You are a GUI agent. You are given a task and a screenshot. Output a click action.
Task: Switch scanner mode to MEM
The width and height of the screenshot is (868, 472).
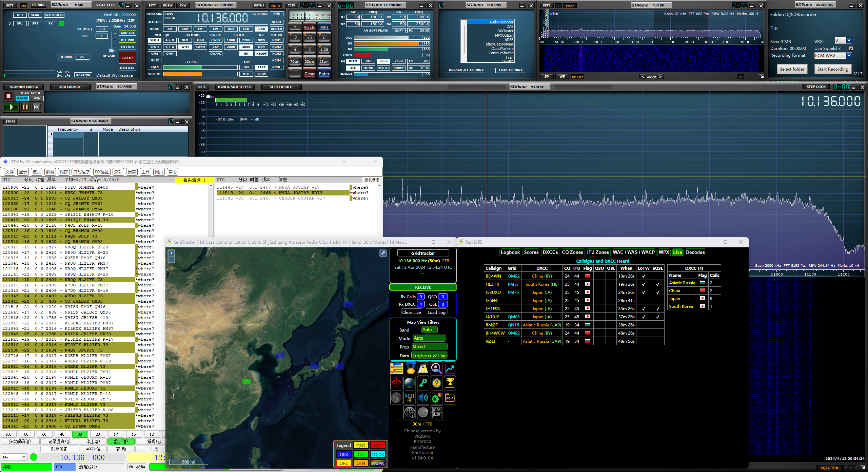tap(37, 98)
